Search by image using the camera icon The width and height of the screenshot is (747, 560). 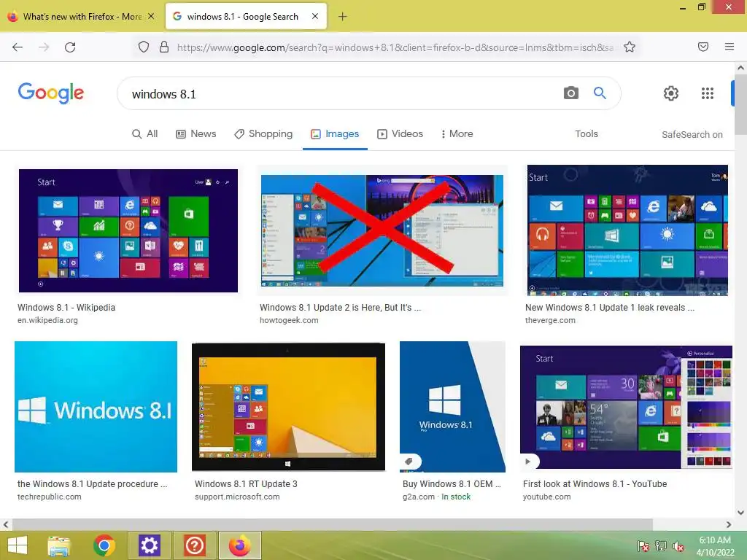pyautogui.click(x=570, y=93)
